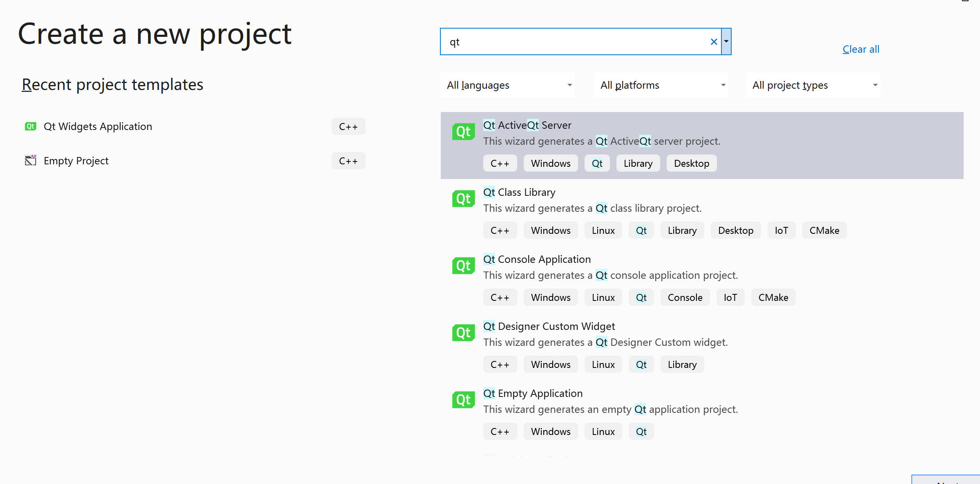The width and height of the screenshot is (980, 484).
Task: Select the Qt Console Application template title
Action: click(537, 259)
